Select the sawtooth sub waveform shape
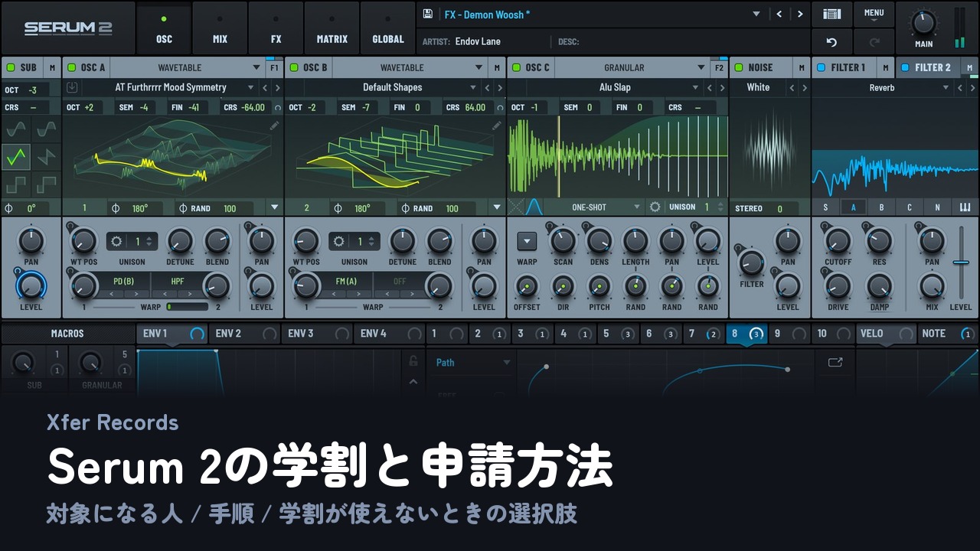 pos(46,157)
